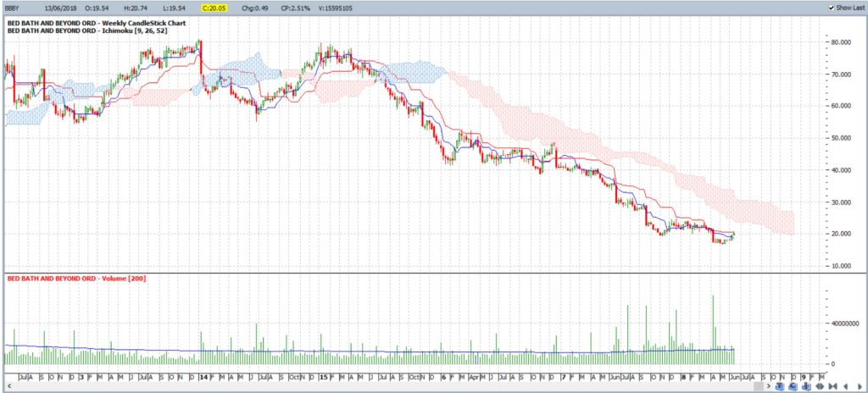Click the BBBY ticker symbol
868x393 pixels.
click(14, 8)
